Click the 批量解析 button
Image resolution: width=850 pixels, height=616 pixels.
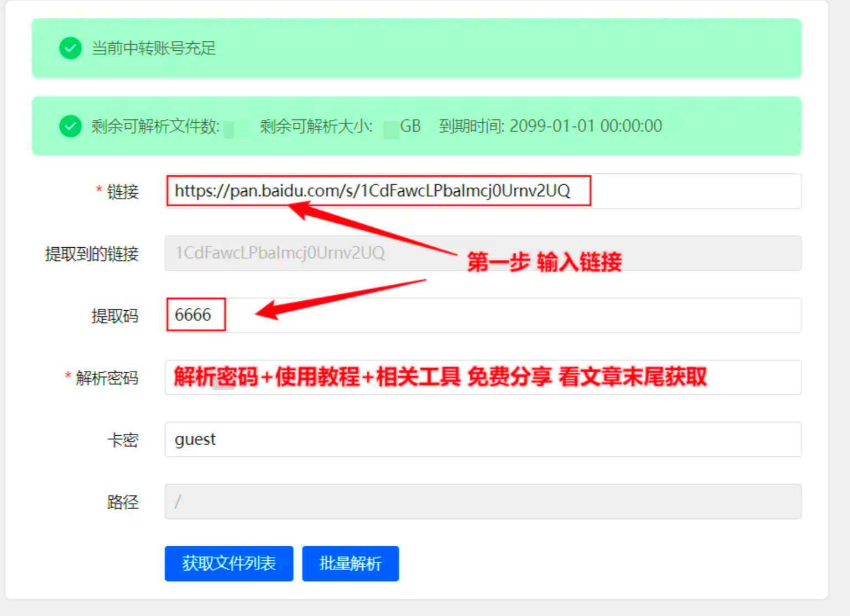[350, 563]
